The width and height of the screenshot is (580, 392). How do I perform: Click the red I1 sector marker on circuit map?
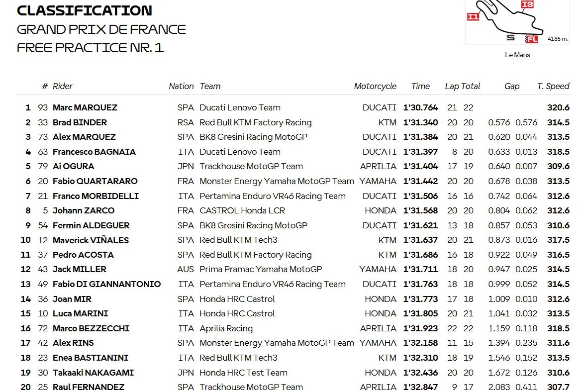[x=473, y=16]
